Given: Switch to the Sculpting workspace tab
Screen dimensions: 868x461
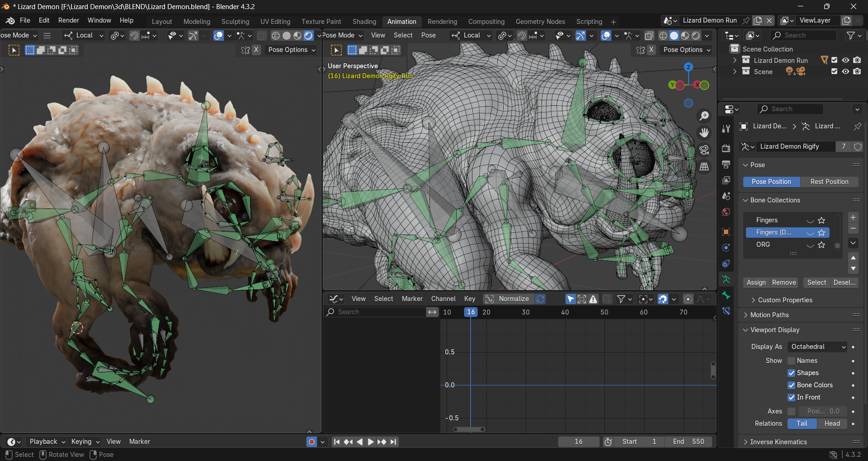Looking at the screenshot, I should [235, 22].
